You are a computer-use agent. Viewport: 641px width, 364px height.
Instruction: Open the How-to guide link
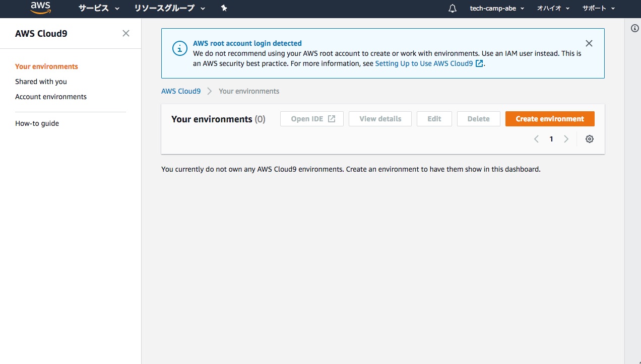click(x=37, y=123)
